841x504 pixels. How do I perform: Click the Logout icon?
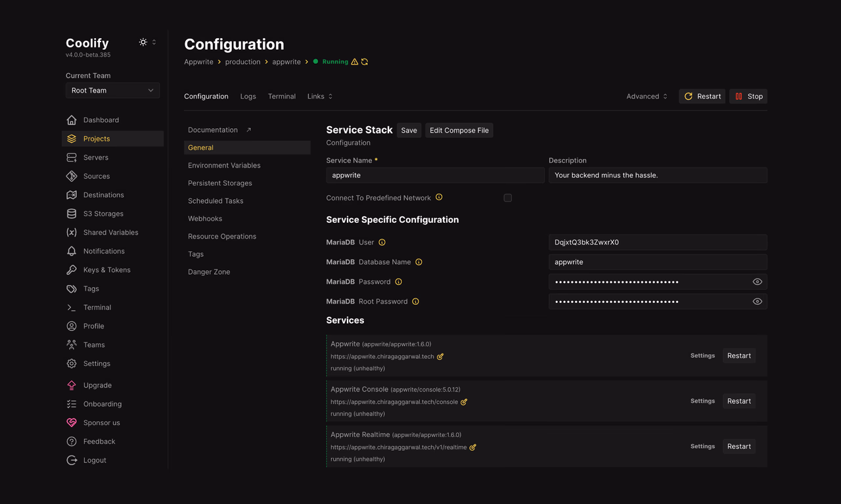click(x=72, y=460)
